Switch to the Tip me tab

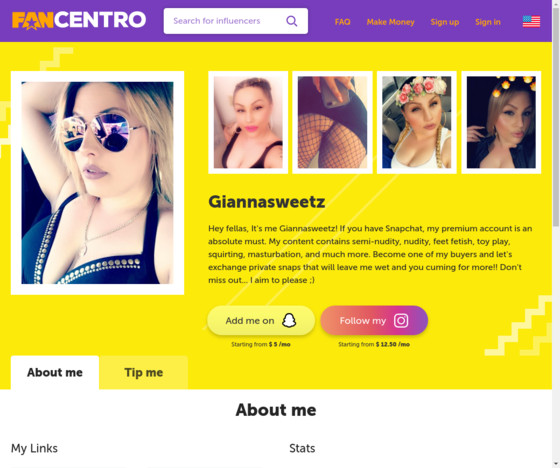click(x=144, y=372)
